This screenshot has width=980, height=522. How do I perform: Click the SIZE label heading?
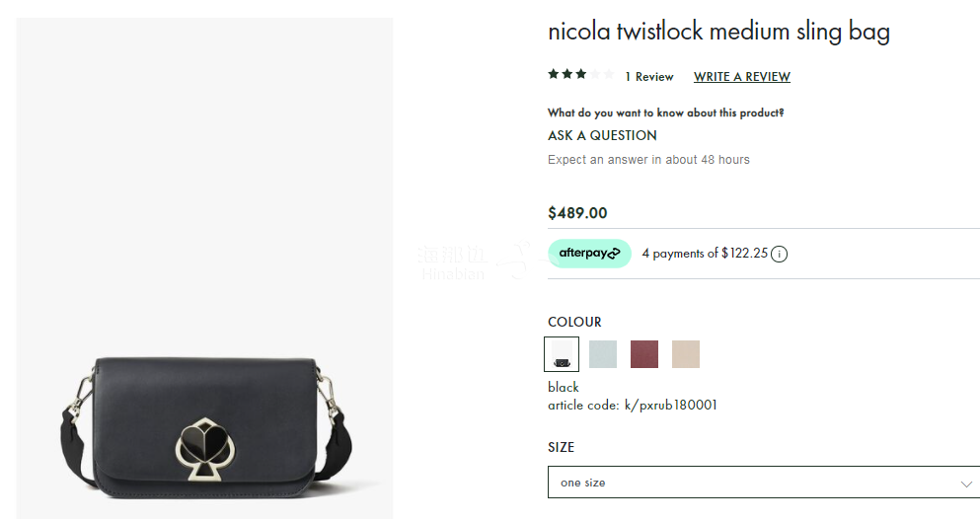(561, 447)
